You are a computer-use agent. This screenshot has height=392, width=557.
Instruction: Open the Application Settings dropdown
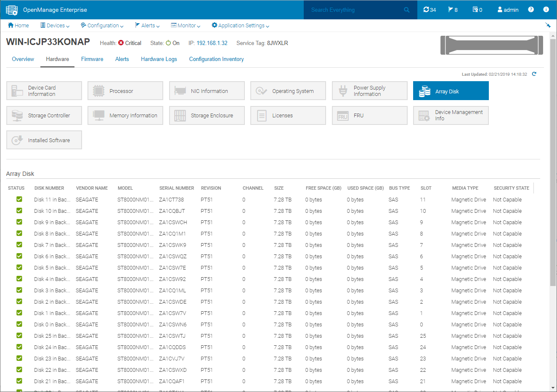click(240, 26)
